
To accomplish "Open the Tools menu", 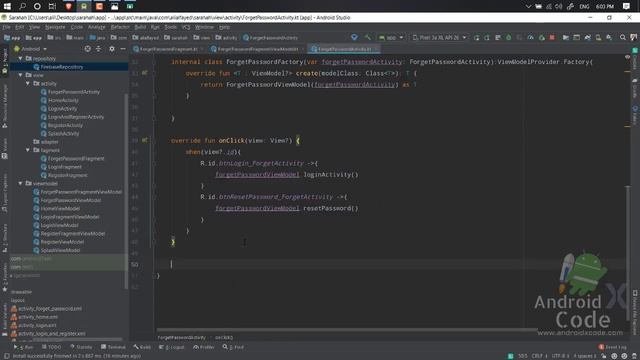I will coord(171,27).
